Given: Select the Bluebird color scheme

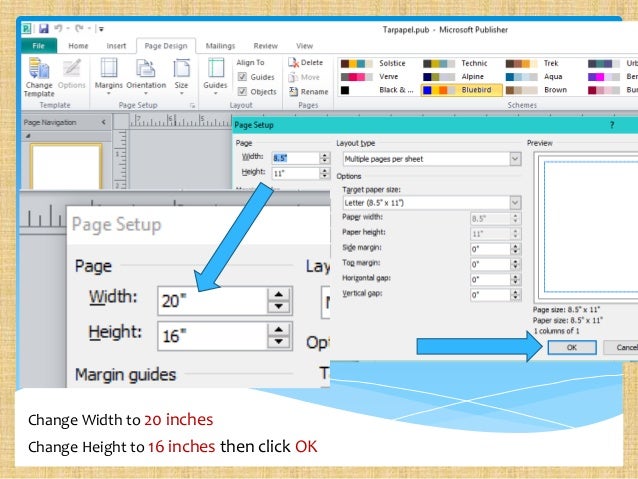Looking at the screenshot, I should [x=461, y=90].
